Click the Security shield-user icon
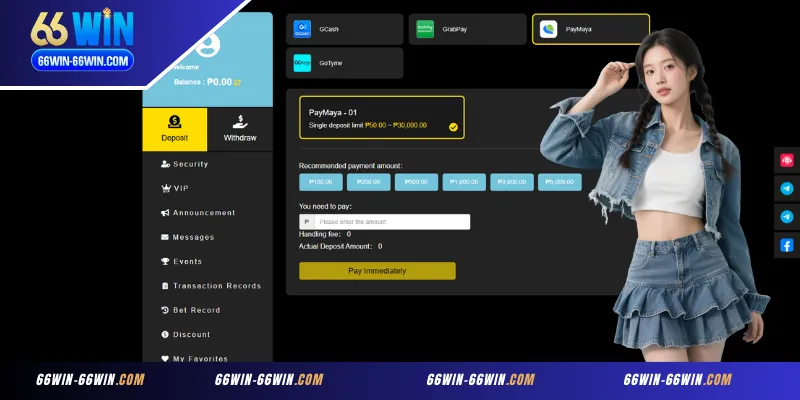Screen dimensions: 800x400 (165, 164)
